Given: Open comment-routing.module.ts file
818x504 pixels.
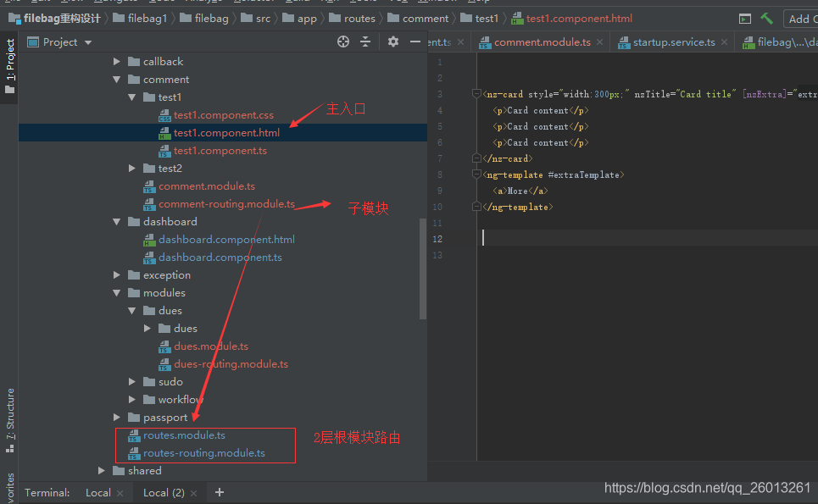Looking at the screenshot, I should click(x=226, y=204).
